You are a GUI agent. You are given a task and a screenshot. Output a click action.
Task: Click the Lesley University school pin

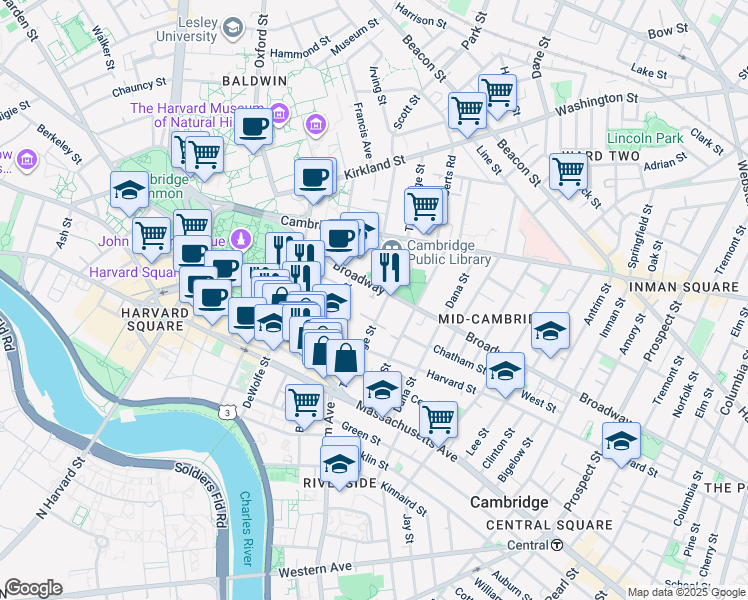(234, 28)
